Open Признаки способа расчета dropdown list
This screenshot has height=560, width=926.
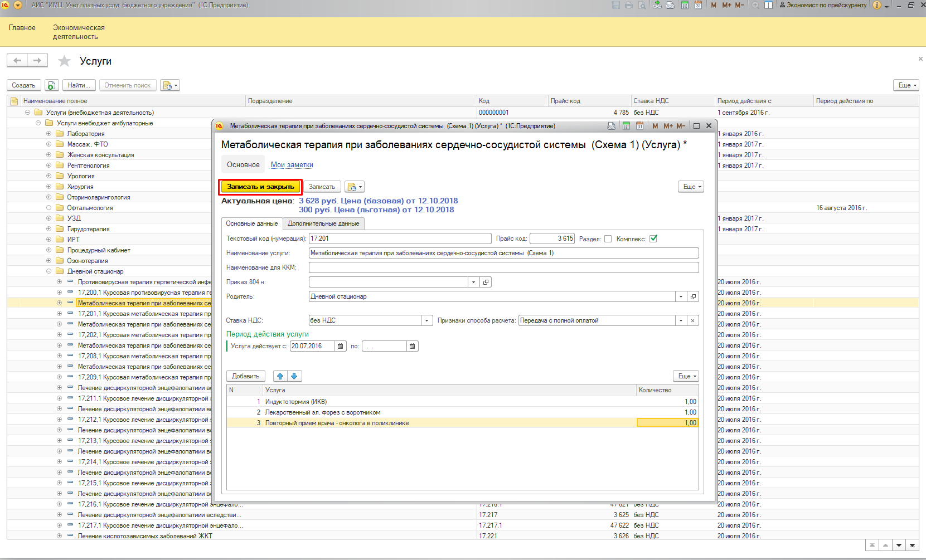pos(681,320)
